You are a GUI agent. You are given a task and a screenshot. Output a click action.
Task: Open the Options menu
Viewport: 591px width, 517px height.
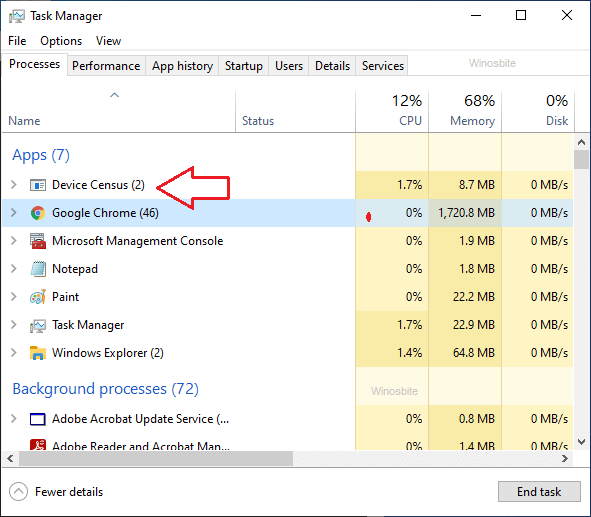61,41
